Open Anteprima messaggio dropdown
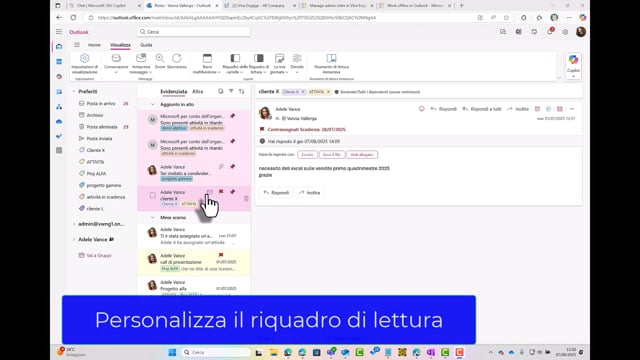Viewport: 640px width, 360px height. [x=141, y=64]
